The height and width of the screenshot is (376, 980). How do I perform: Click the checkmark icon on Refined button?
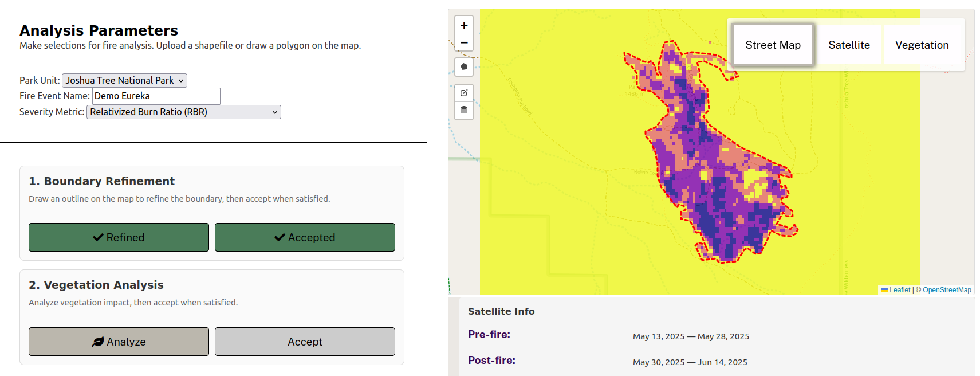pyautogui.click(x=98, y=237)
